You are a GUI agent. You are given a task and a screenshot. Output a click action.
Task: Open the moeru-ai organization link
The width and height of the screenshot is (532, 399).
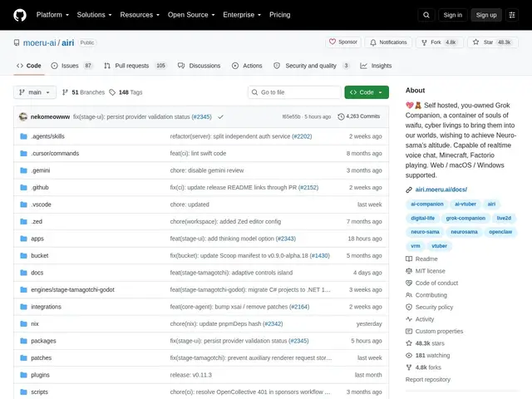[x=39, y=42]
